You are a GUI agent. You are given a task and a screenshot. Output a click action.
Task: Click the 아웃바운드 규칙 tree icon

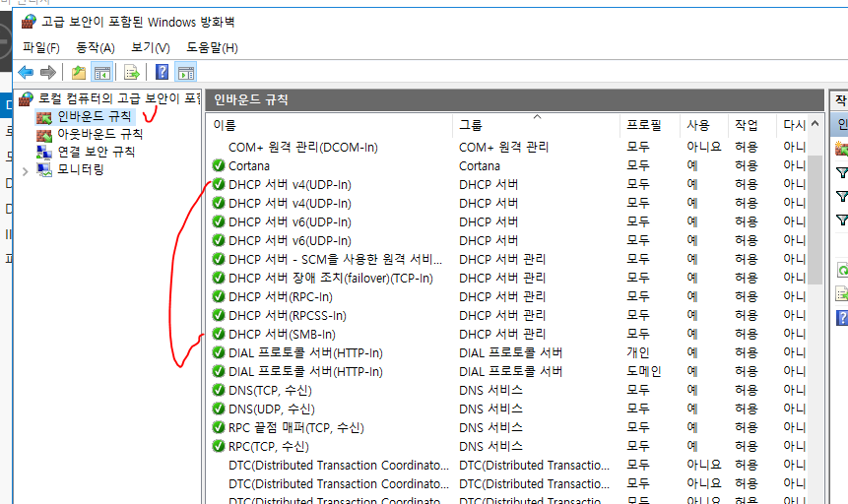[43, 135]
